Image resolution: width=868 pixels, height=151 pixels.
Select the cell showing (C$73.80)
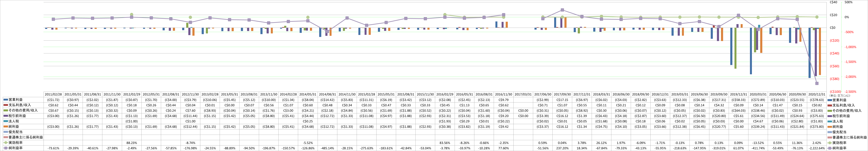click(817, 127)
